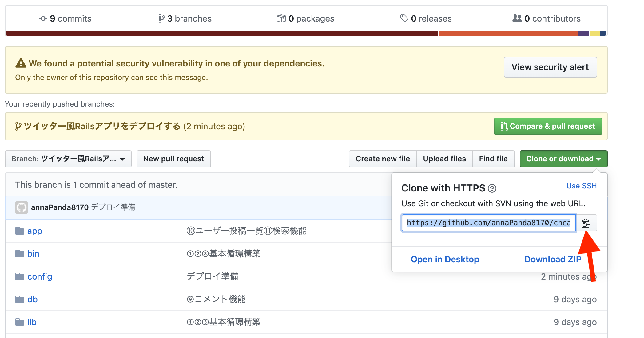Click dark red segment of language bar
Image resolution: width=644 pixels, height=338 pixels.
point(222,33)
